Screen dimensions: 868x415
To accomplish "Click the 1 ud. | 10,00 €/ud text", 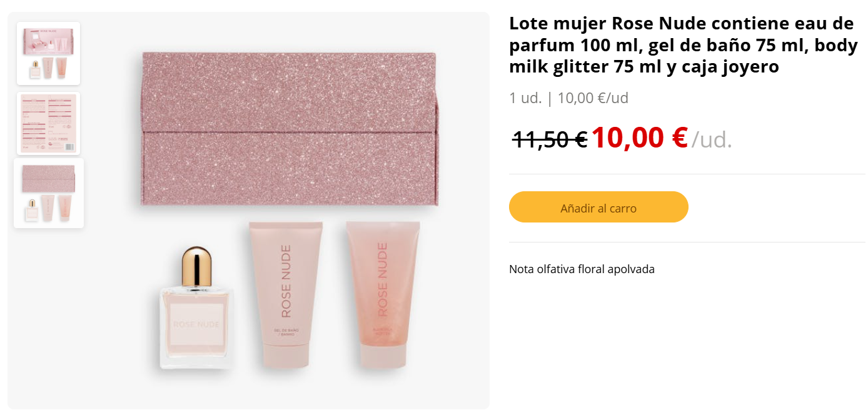I will point(568,98).
